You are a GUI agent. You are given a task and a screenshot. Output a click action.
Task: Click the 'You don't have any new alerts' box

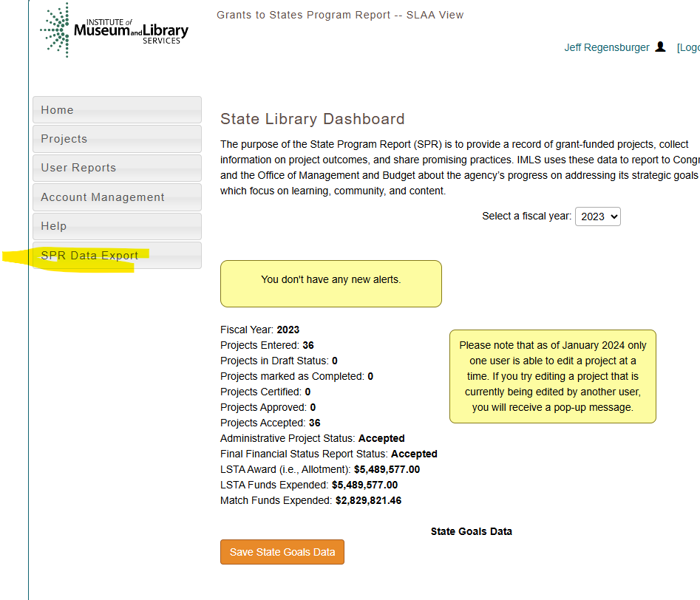pos(331,284)
